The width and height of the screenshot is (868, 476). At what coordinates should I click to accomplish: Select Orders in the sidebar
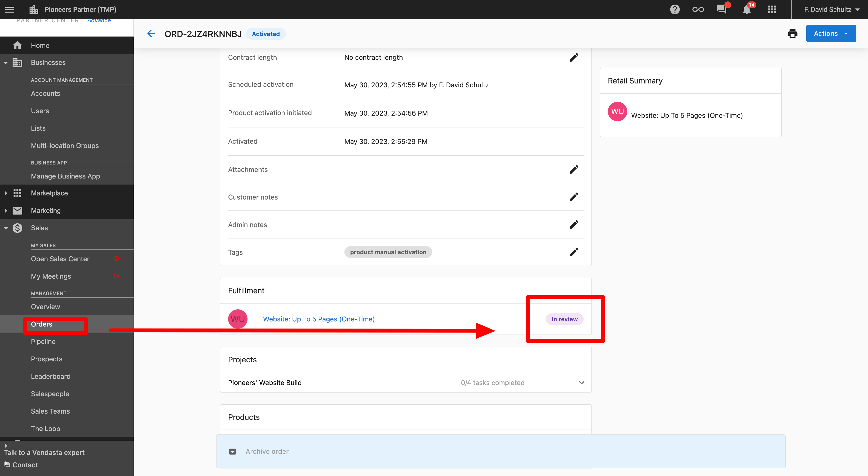pos(41,324)
